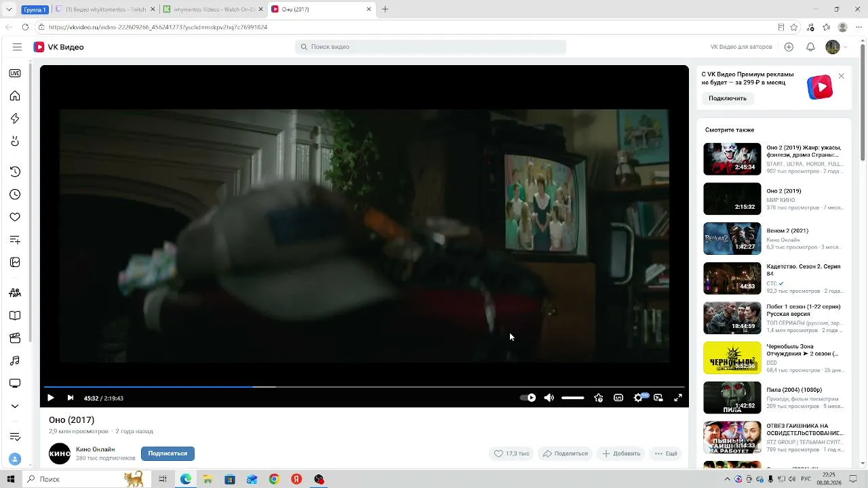Open the VK Видео для авторов link
This screenshot has width=868, height=488.
point(741,47)
